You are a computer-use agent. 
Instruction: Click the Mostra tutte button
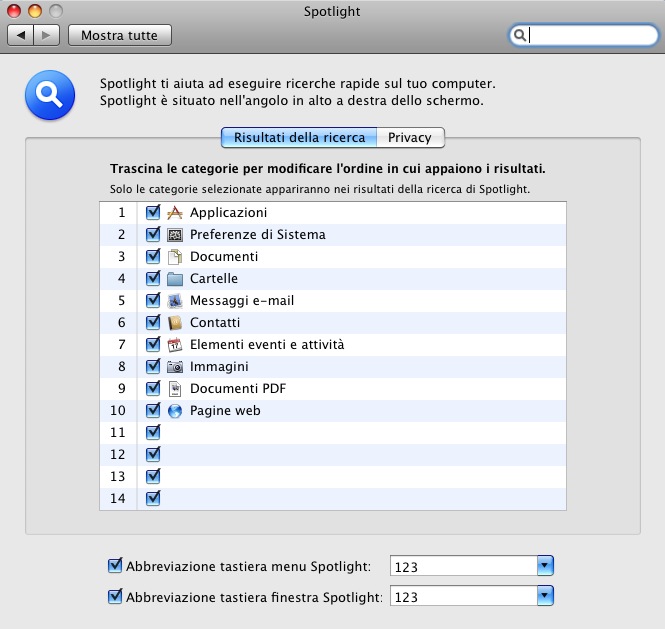coord(120,35)
